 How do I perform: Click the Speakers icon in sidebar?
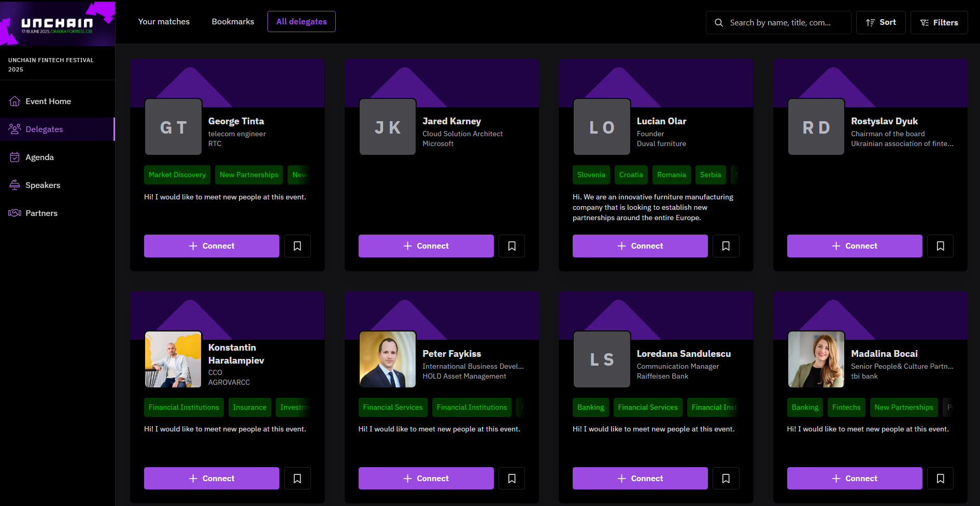[x=15, y=185]
